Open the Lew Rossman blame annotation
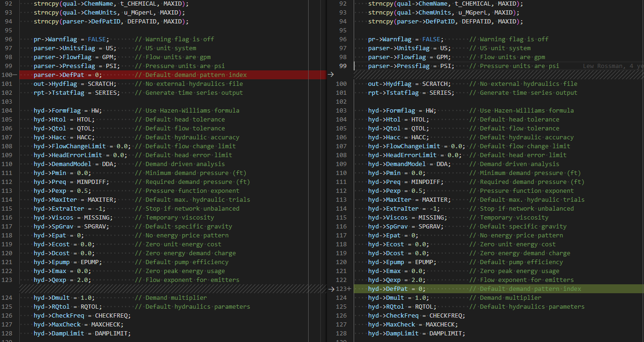 613,66
